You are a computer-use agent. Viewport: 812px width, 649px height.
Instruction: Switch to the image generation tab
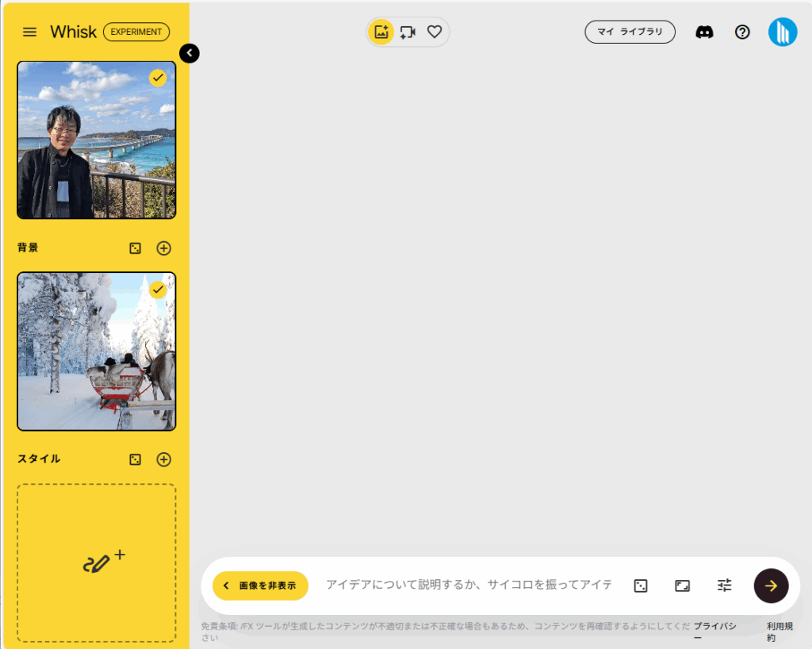point(381,32)
